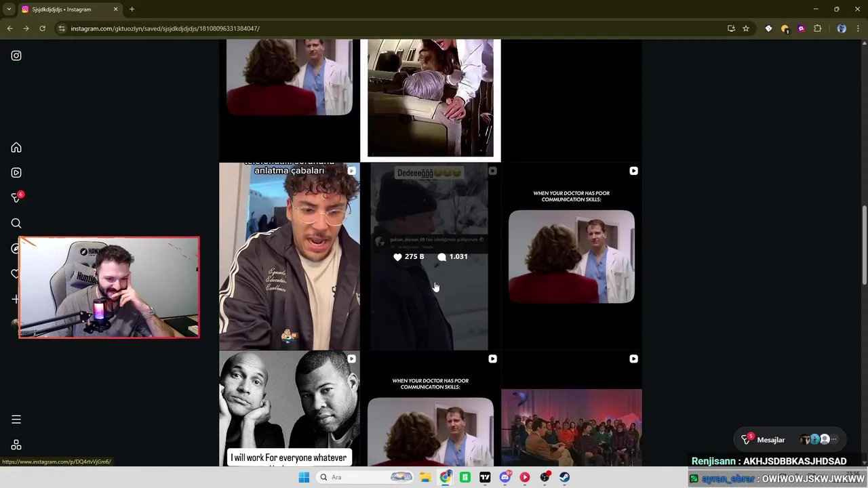Viewport: 868px width, 488px height.
Task: Go back in the browser
Action: 9,28
